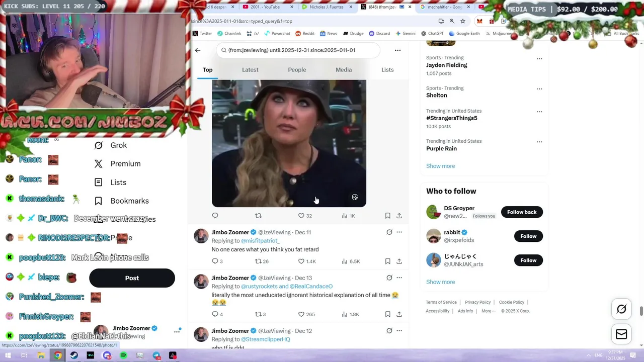Share the Dec 13 post

click(399, 314)
